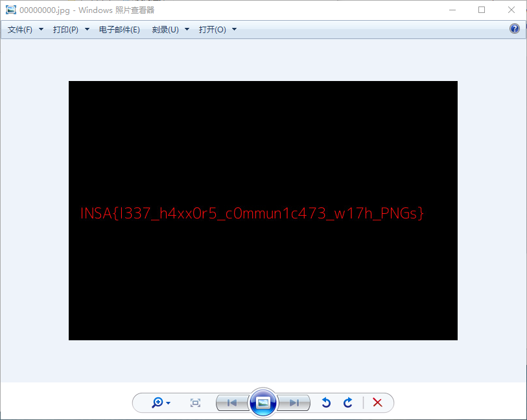Image resolution: width=527 pixels, height=420 pixels.
Task: Open the 文件(F) menu
Action: point(20,30)
